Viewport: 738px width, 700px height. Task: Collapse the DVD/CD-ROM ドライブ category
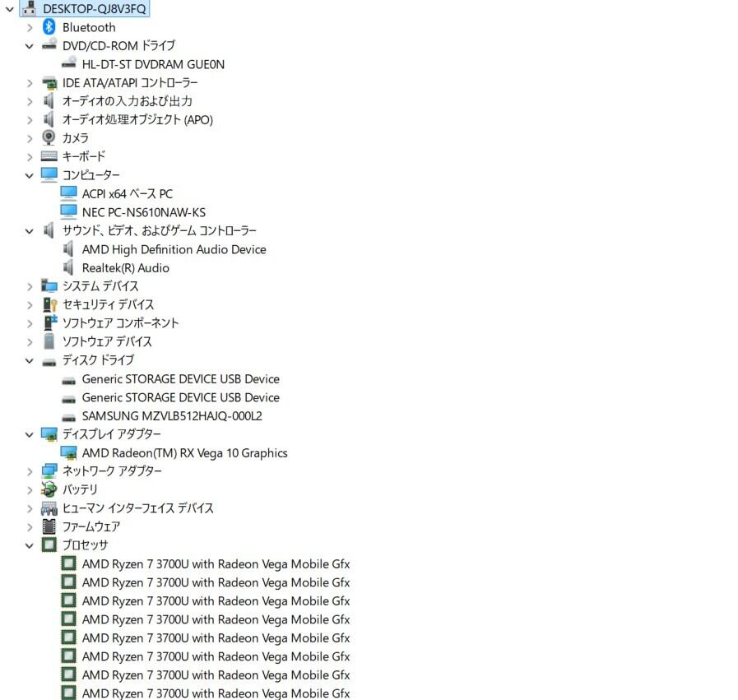(x=29, y=46)
